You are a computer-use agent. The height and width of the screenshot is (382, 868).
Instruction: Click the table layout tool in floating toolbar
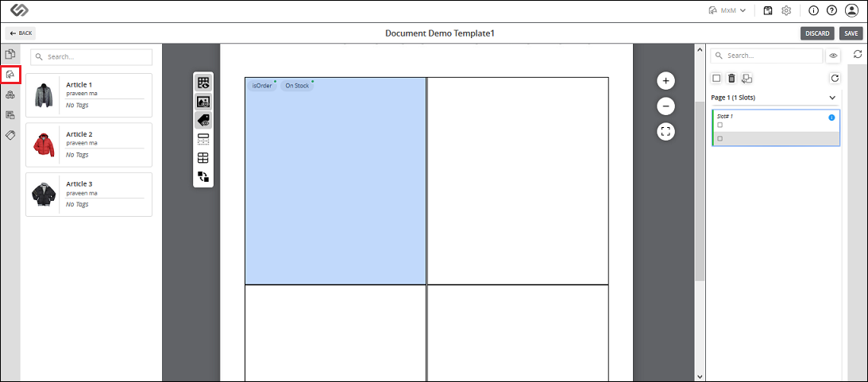point(203,158)
